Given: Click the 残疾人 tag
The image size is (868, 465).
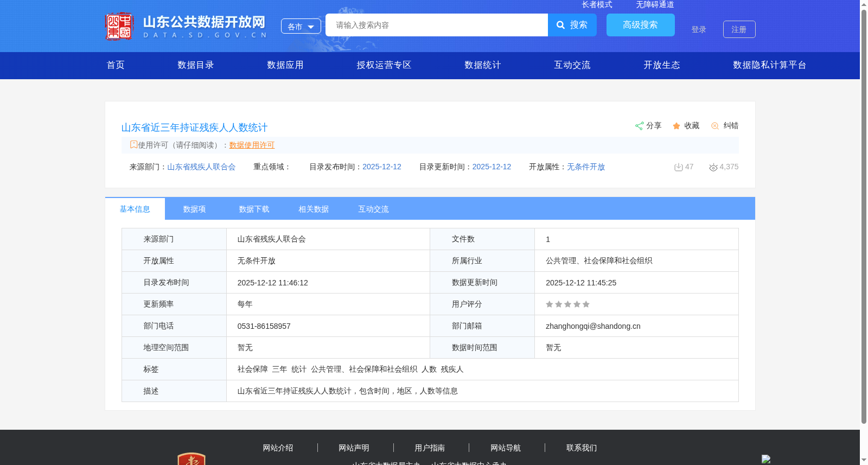Looking at the screenshot, I should [x=452, y=369].
